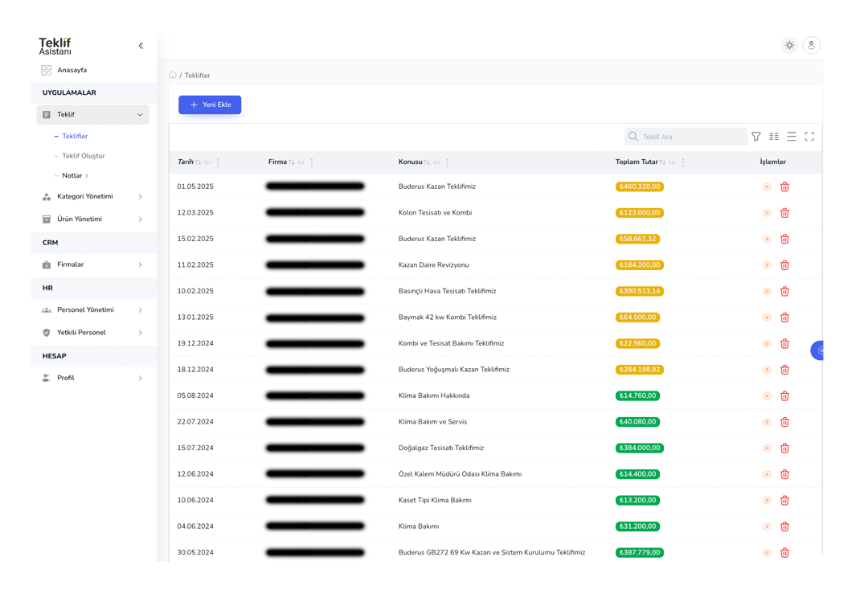View the Kazan Daire Revizyonu offer
The height and width of the screenshot is (602, 868).
click(767, 265)
